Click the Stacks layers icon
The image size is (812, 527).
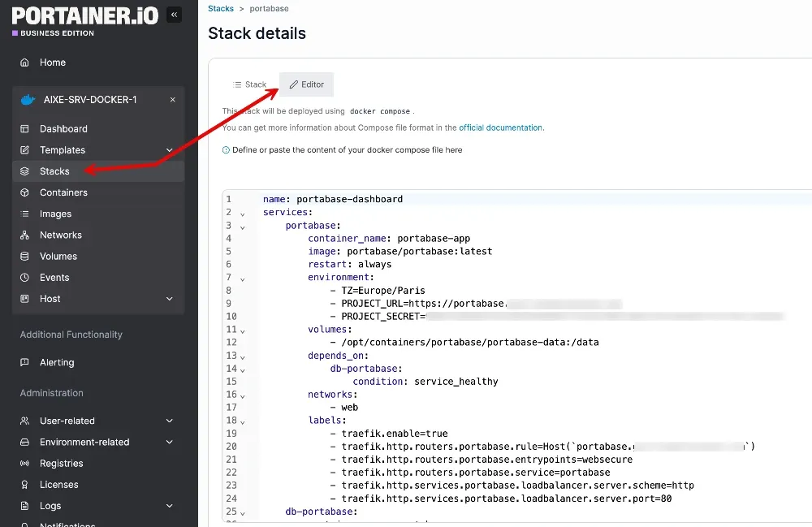24,171
